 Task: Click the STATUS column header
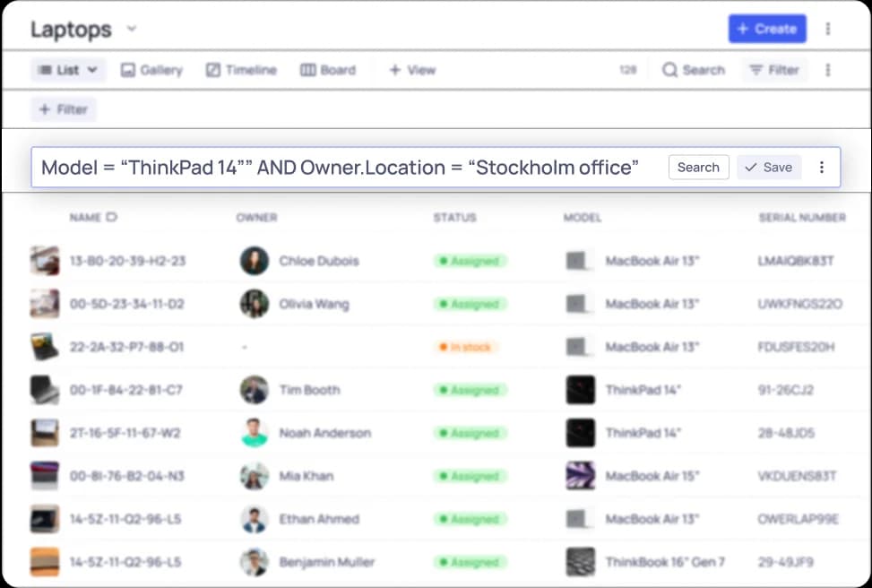(x=454, y=218)
